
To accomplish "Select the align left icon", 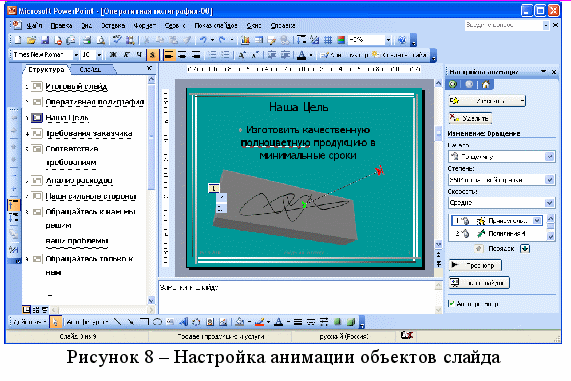I will (168, 55).
